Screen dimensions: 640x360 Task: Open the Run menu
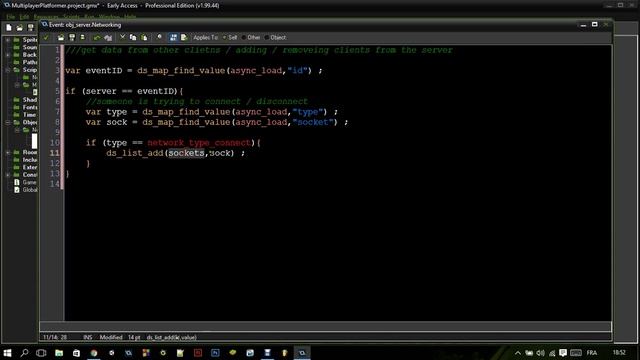tap(89, 17)
